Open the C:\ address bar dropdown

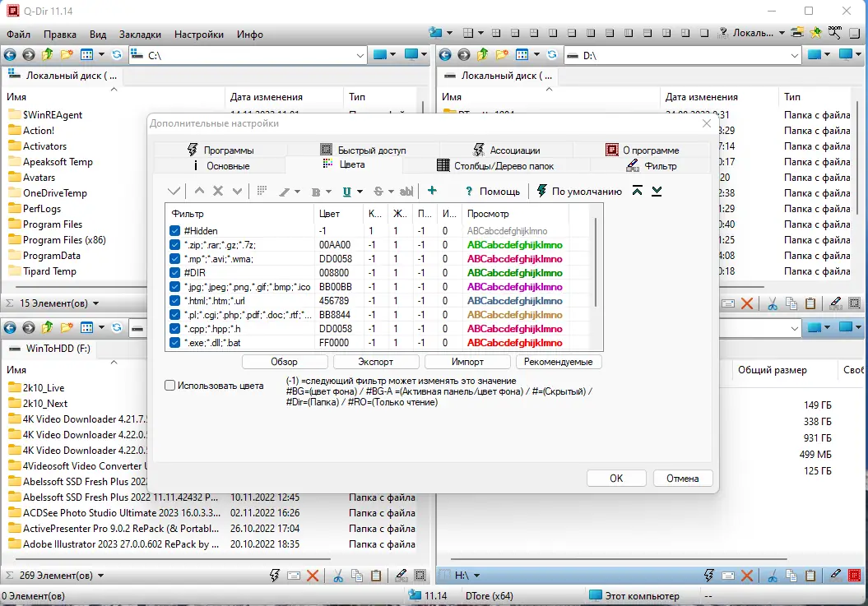360,55
